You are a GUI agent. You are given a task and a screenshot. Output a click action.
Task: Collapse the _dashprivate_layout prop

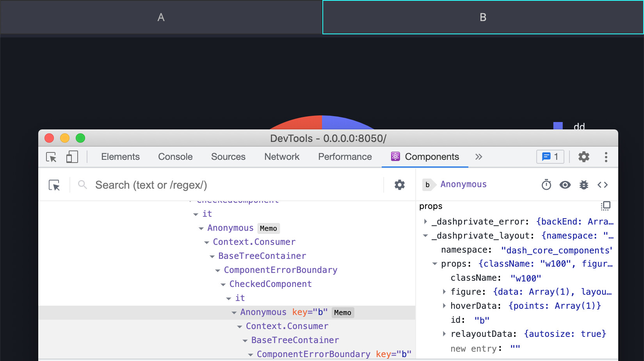point(425,235)
